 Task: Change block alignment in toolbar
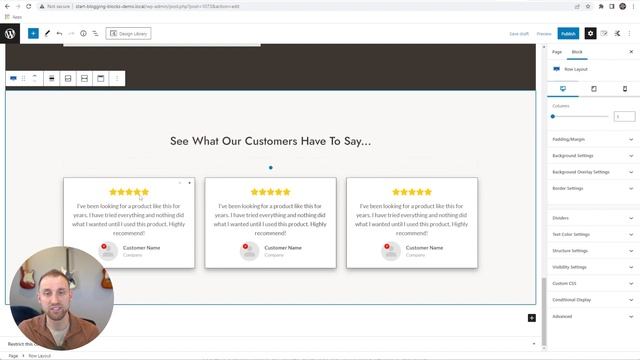[x=51, y=78]
